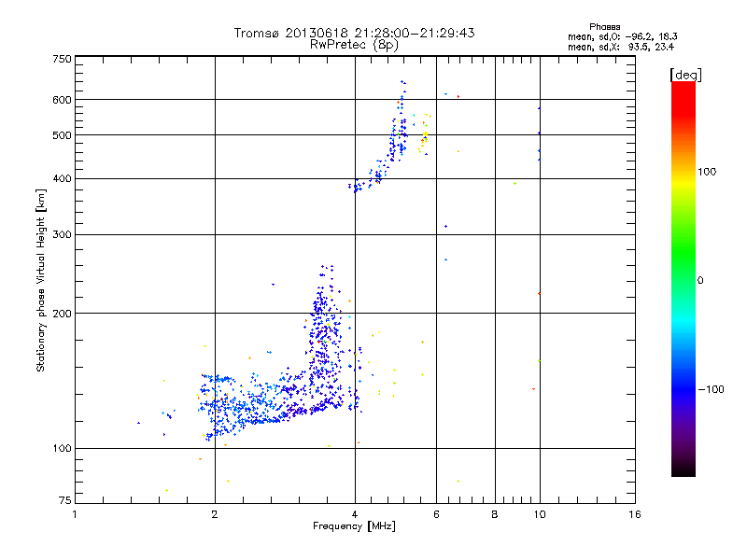This screenshot has height=560, width=747.
Task: Click the y-axis tick label '300'
Action: (x=62, y=235)
